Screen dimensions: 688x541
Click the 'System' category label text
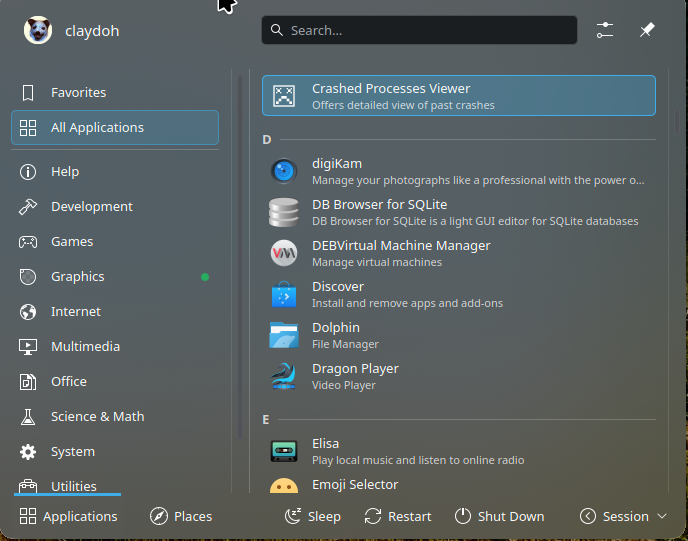click(73, 451)
